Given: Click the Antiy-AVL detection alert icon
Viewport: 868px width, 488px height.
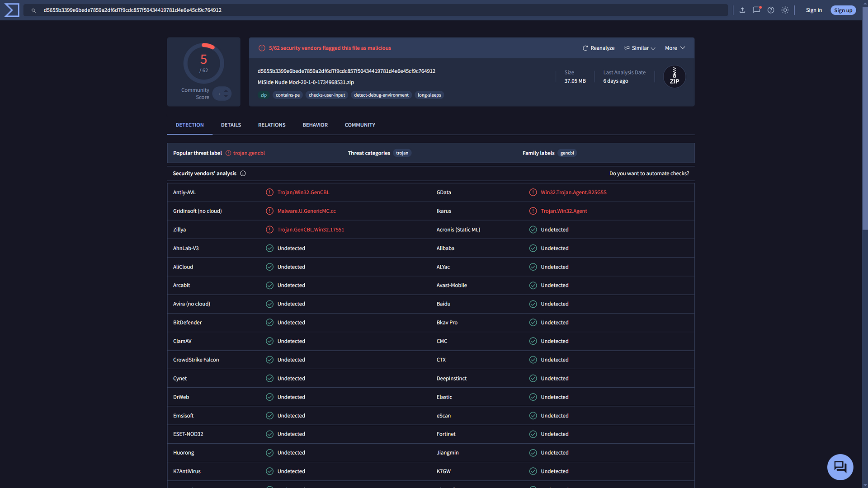Looking at the screenshot, I should click(x=269, y=192).
